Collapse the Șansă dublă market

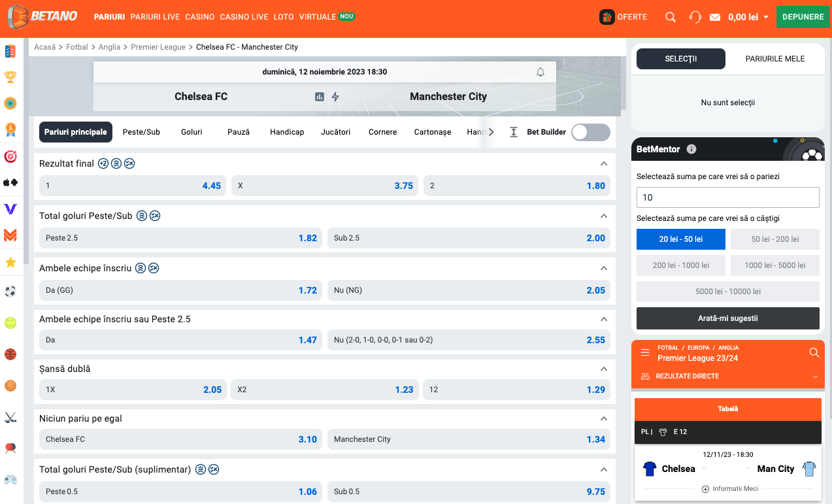coord(604,369)
